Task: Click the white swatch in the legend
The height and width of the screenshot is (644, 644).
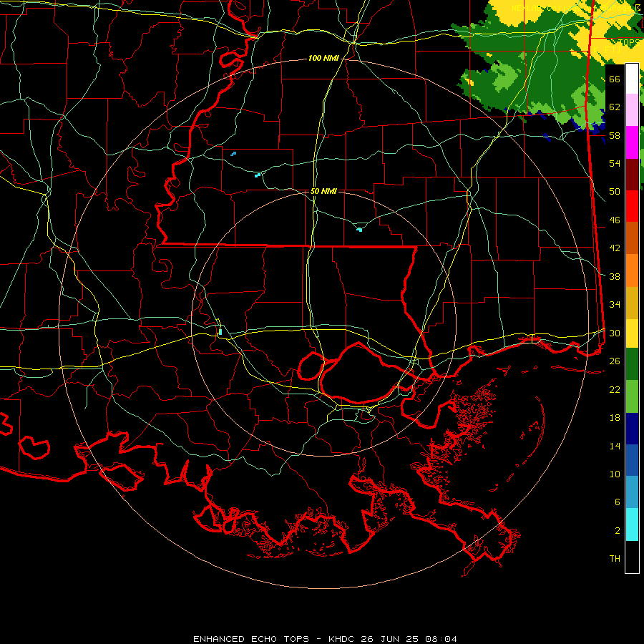Action: tap(632, 79)
